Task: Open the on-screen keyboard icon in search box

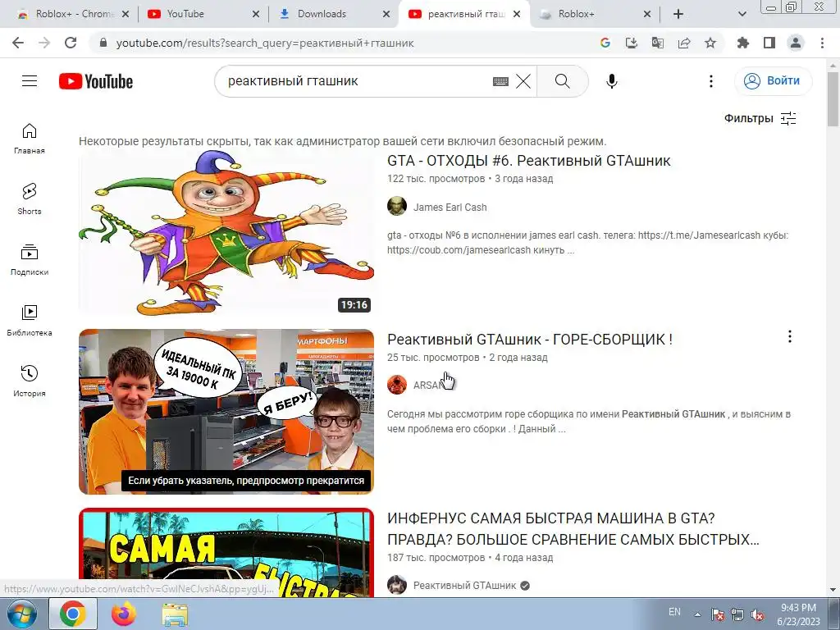Action: pyautogui.click(x=500, y=81)
